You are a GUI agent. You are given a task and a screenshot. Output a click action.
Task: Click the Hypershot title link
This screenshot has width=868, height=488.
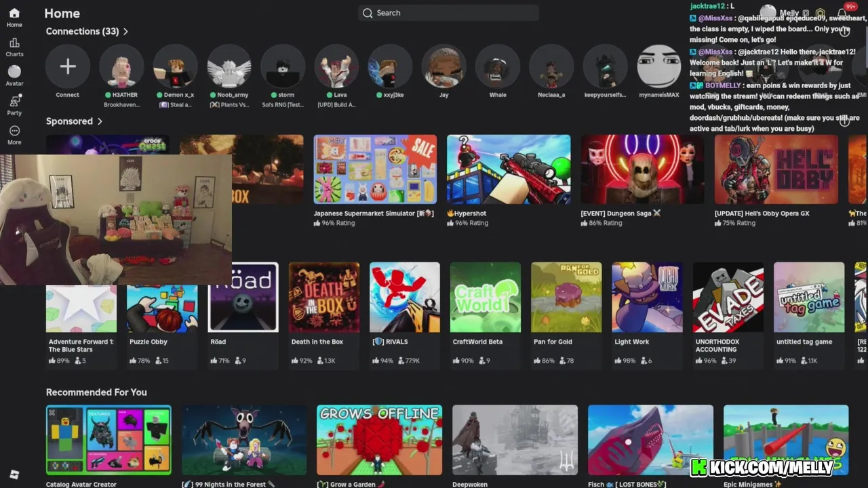467,213
